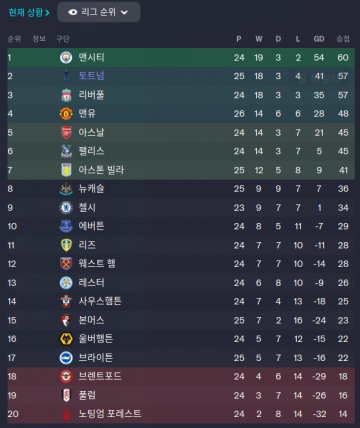Sort by the 승점 points column header
The width and height of the screenshot is (360, 428).
(x=343, y=39)
